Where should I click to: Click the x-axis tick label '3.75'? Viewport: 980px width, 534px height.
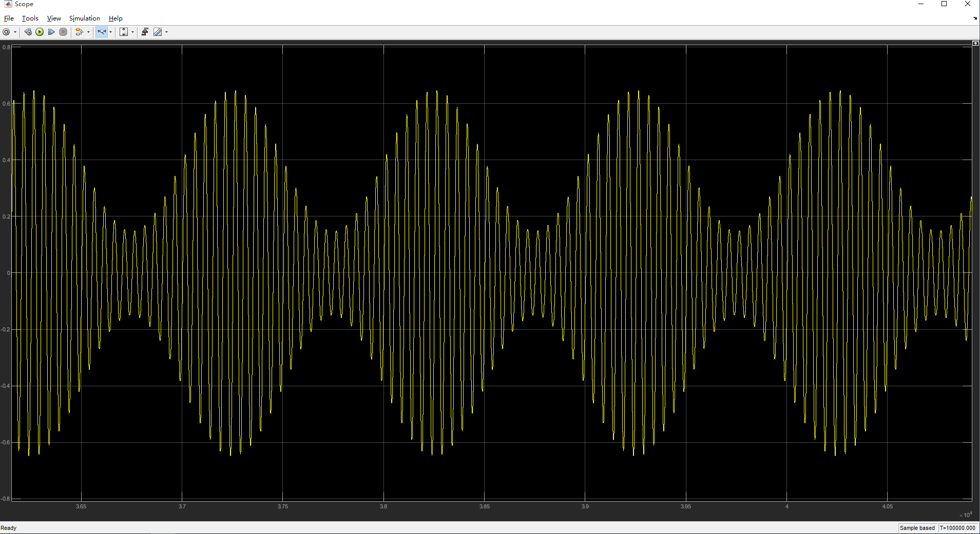[x=283, y=506]
